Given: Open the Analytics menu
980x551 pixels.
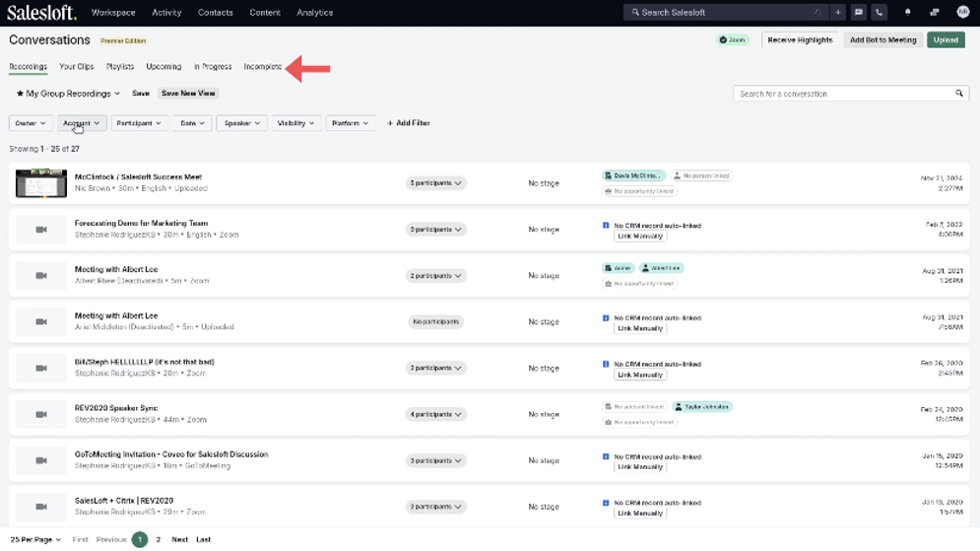Looking at the screenshot, I should 315,13.
